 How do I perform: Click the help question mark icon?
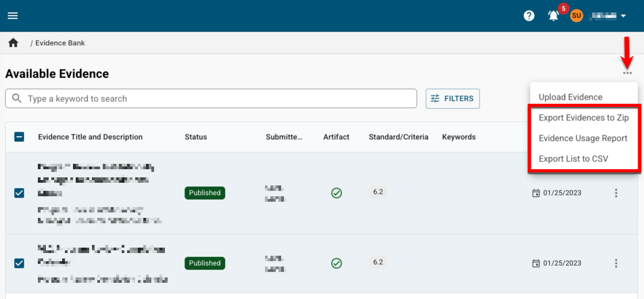tap(529, 16)
